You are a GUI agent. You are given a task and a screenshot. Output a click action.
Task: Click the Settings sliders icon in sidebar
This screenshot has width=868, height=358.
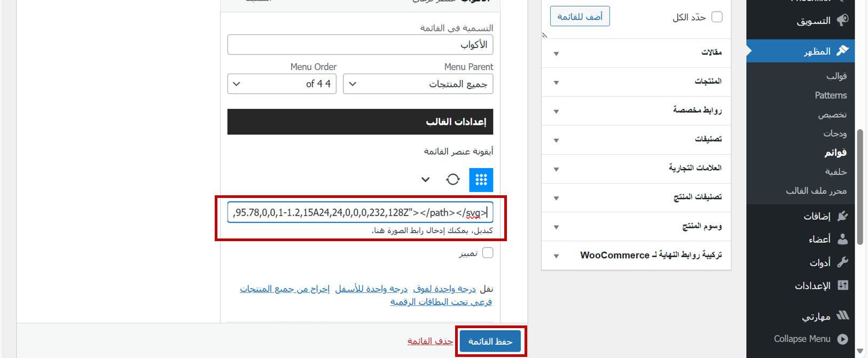coord(842,285)
